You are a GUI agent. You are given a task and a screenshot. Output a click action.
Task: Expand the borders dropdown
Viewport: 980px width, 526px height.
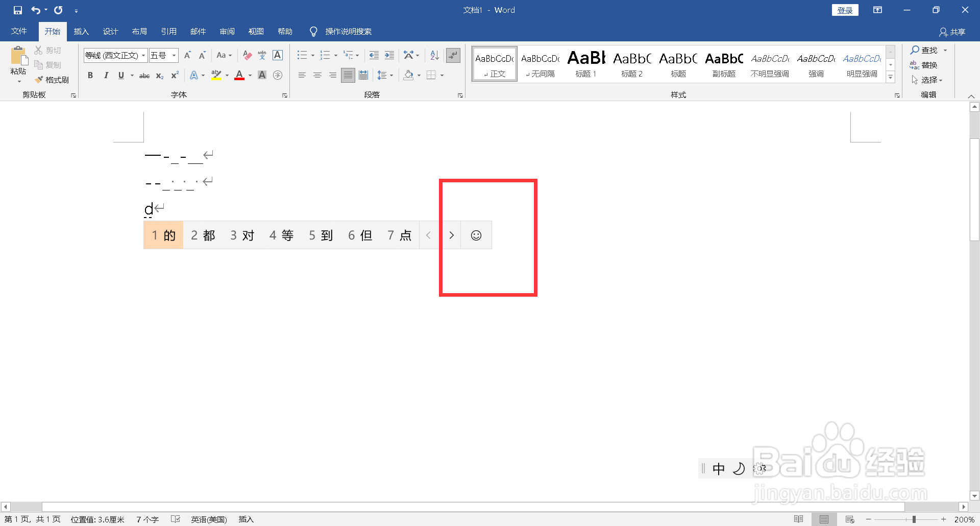click(442, 76)
